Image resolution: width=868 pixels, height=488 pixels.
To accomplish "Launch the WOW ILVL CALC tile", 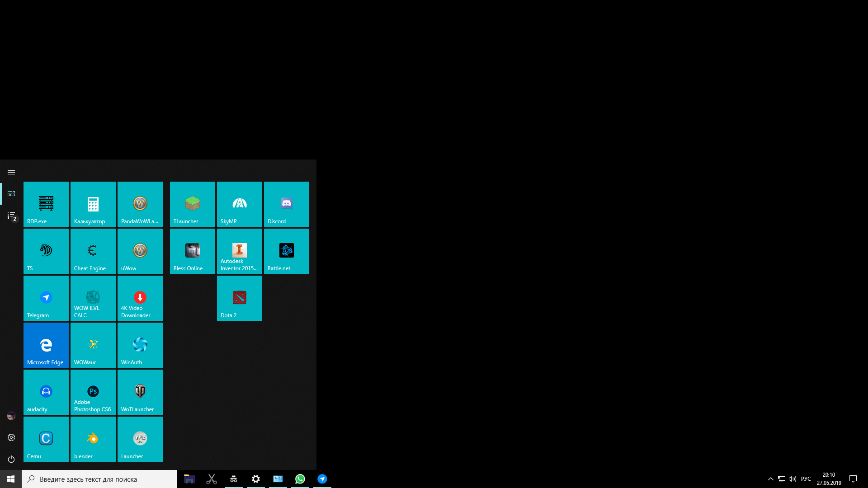I will [x=93, y=298].
